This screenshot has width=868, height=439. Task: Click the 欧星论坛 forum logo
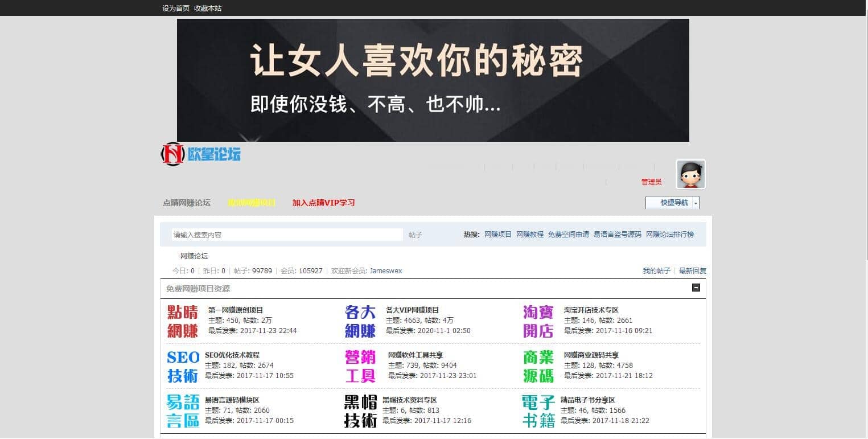pyautogui.click(x=200, y=154)
